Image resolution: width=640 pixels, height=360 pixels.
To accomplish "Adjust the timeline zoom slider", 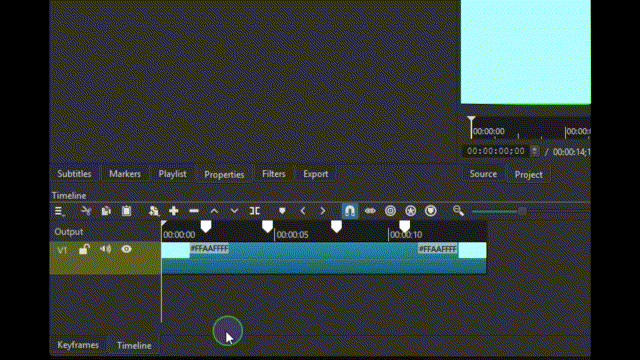I will (498, 211).
